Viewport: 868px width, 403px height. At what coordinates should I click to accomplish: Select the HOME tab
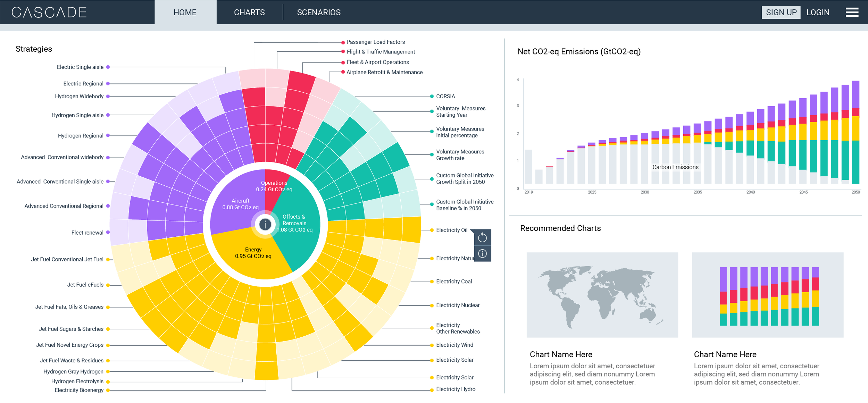185,12
